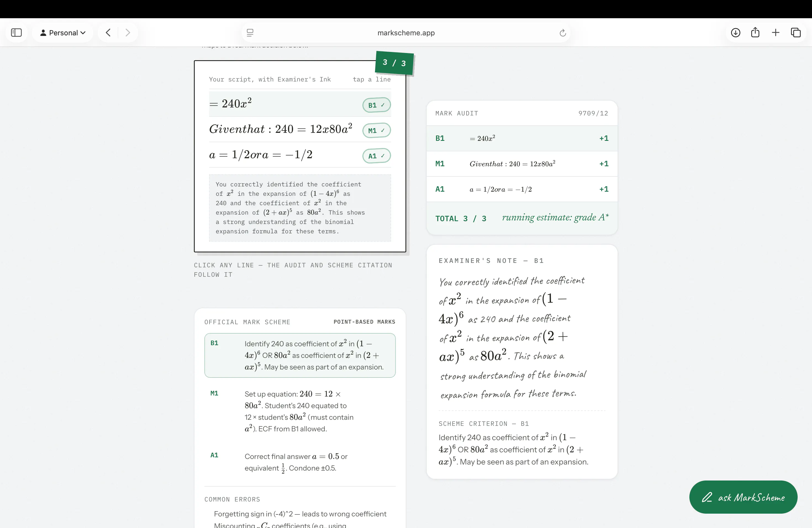Select the B1 row in Mark Audit

(522, 138)
